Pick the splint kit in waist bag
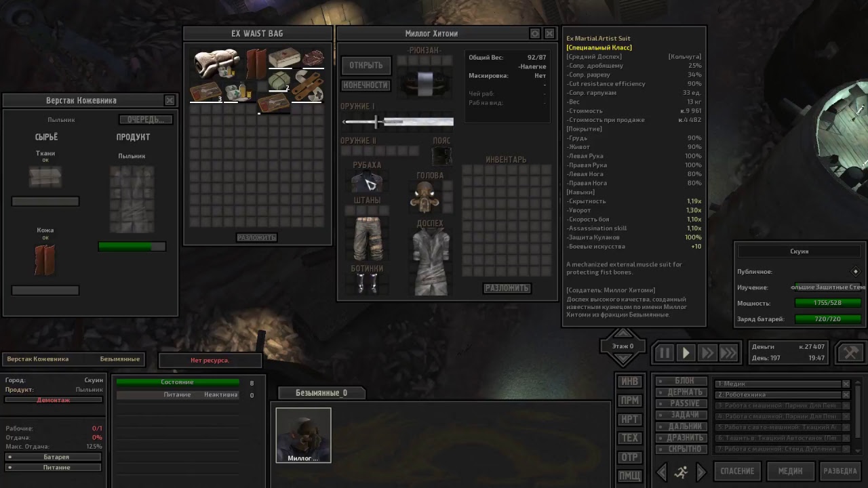The height and width of the screenshot is (488, 868). tap(307, 87)
